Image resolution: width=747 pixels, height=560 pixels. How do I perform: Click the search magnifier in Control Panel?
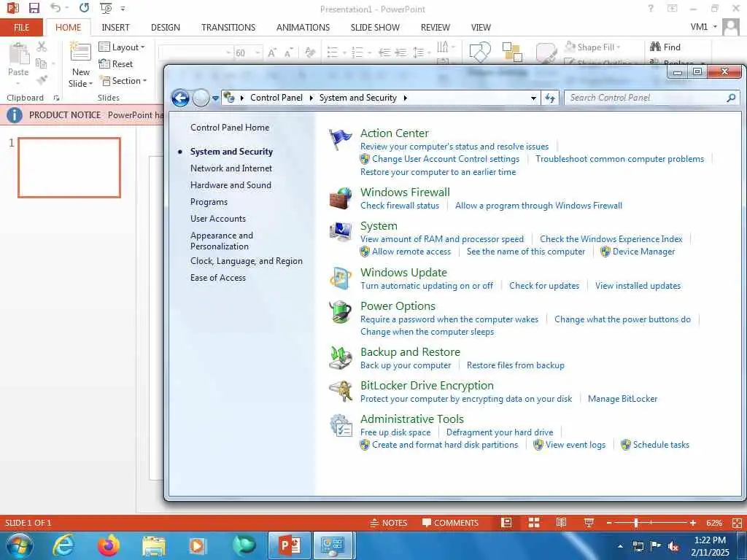(x=731, y=98)
